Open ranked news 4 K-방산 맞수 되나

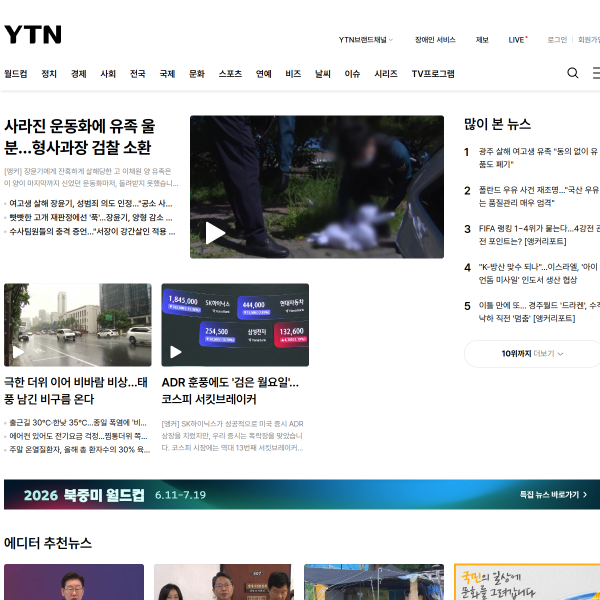click(x=538, y=273)
